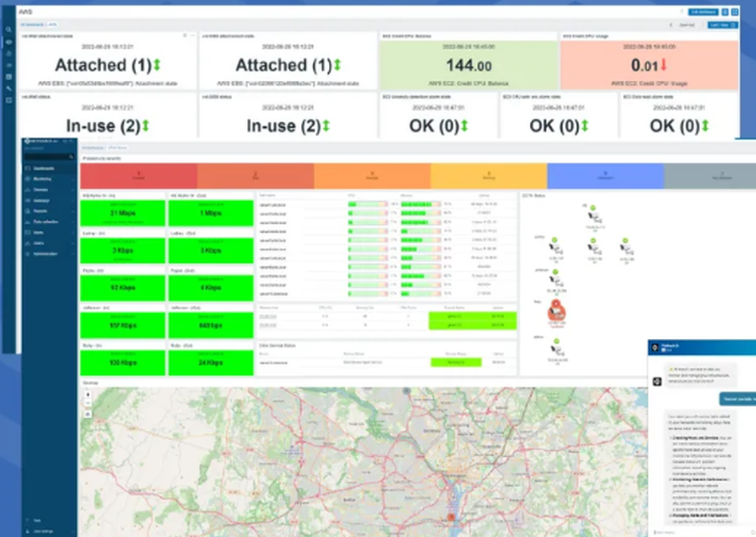
Task: Expand the Users submenu in the sidebar
Action: coord(73,244)
